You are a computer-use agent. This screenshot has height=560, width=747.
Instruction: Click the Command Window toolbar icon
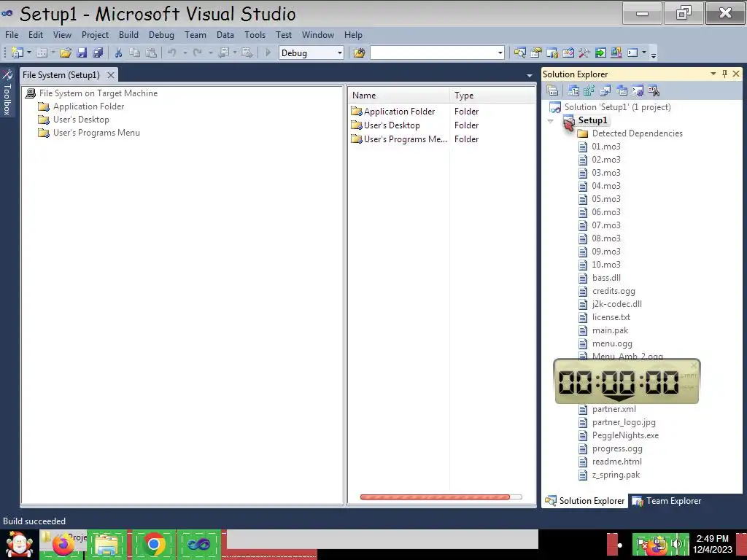coord(632,52)
